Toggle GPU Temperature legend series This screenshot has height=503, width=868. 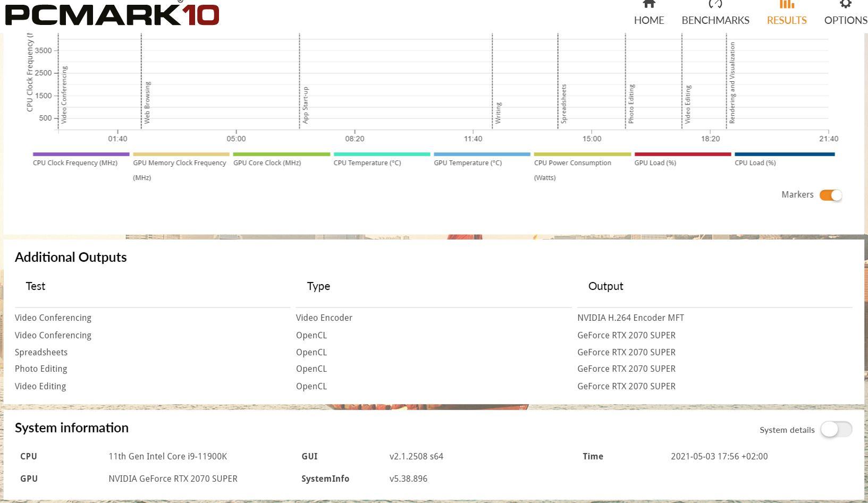coord(482,159)
